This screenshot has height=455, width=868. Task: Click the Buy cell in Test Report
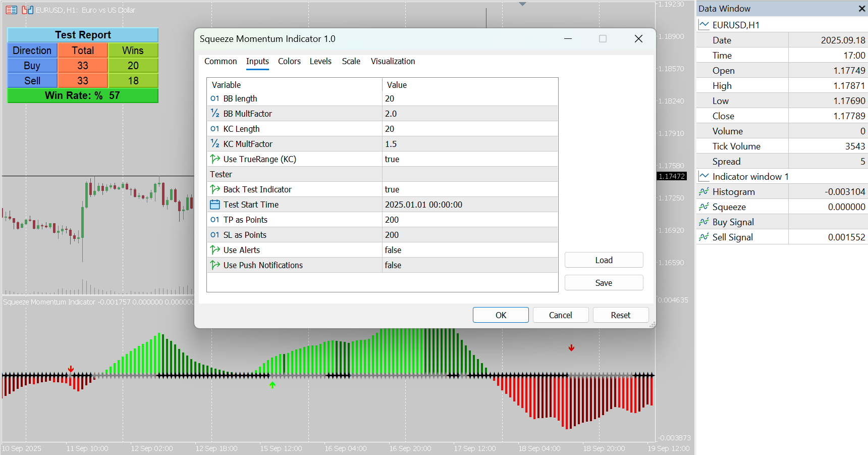32,66
